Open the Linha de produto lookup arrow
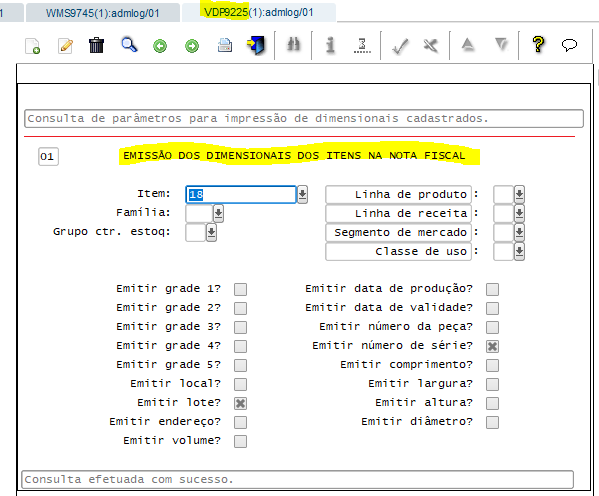The height and width of the screenshot is (496, 599). (x=519, y=195)
